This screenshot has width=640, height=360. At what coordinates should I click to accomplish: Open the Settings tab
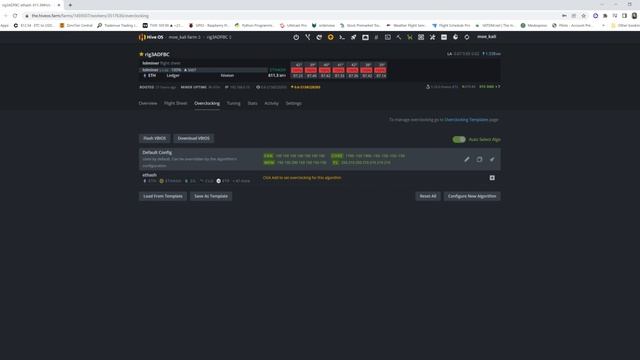[293, 103]
